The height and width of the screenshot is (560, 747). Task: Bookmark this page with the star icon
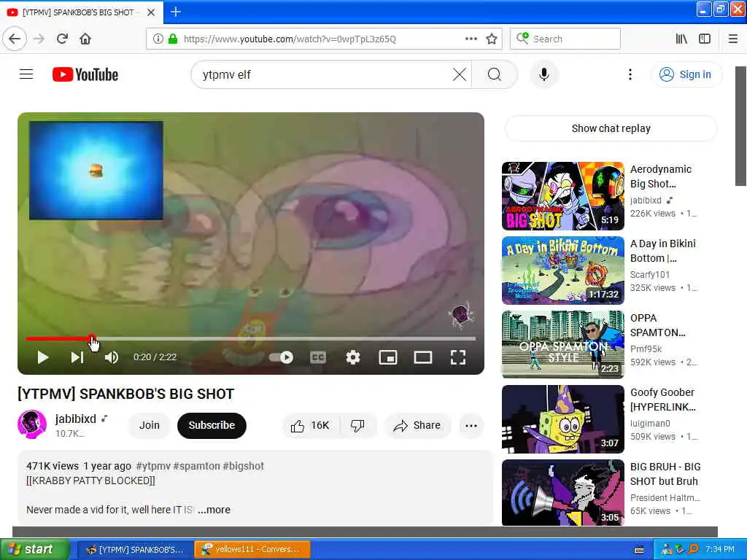(492, 39)
